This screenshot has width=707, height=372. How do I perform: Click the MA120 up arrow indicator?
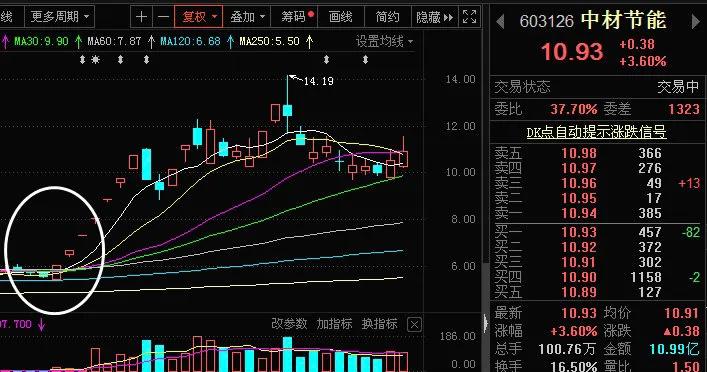point(230,41)
